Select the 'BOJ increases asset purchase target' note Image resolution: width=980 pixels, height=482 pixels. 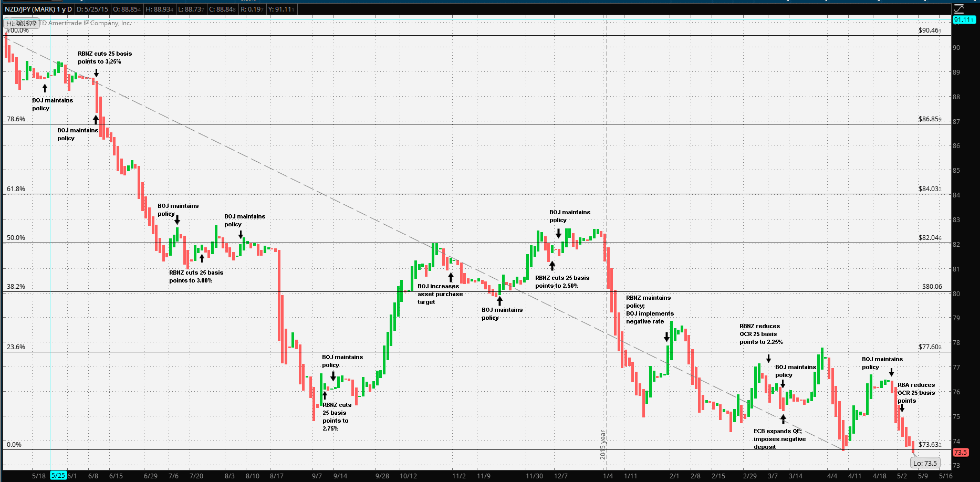440,294
